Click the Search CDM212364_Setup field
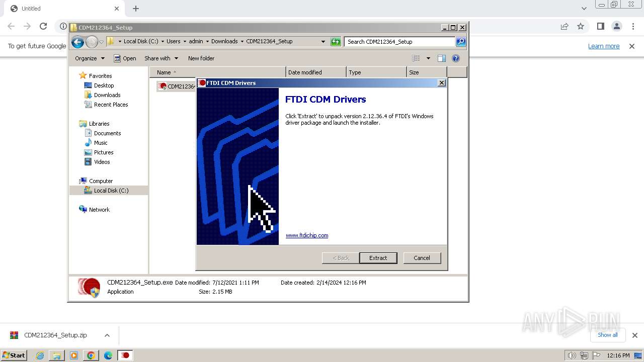The width and height of the screenshot is (644, 362). 400,42
